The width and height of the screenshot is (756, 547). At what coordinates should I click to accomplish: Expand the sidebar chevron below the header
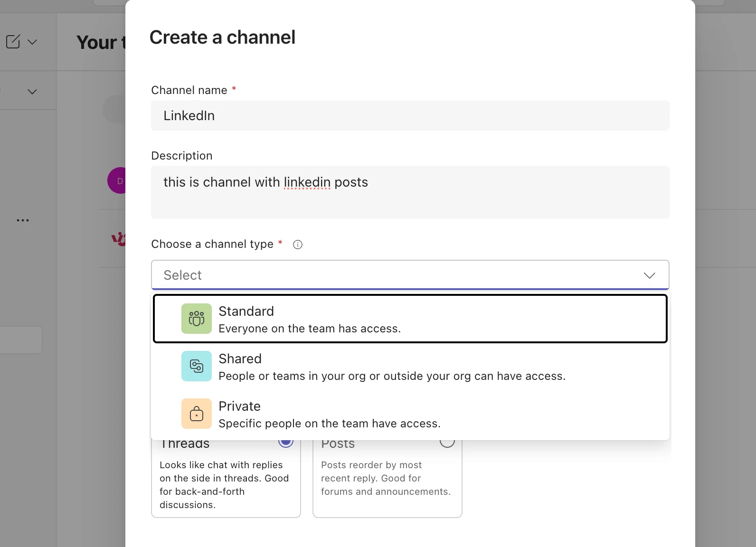[x=32, y=92]
